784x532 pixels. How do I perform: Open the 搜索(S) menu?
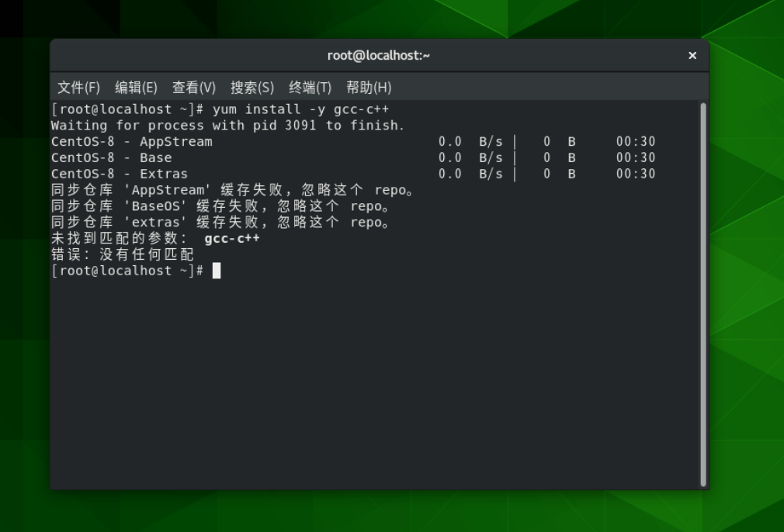coord(252,88)
